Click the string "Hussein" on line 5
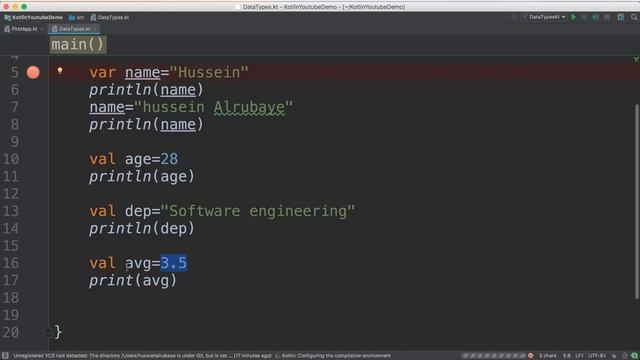The width and height of the screenshot is (640, 360). (209, 72)
